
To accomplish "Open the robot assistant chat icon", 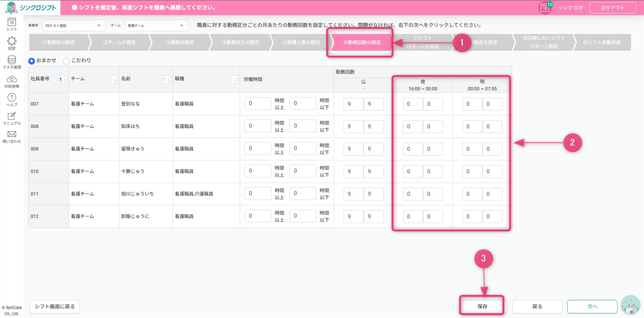I will coord(631,306).
